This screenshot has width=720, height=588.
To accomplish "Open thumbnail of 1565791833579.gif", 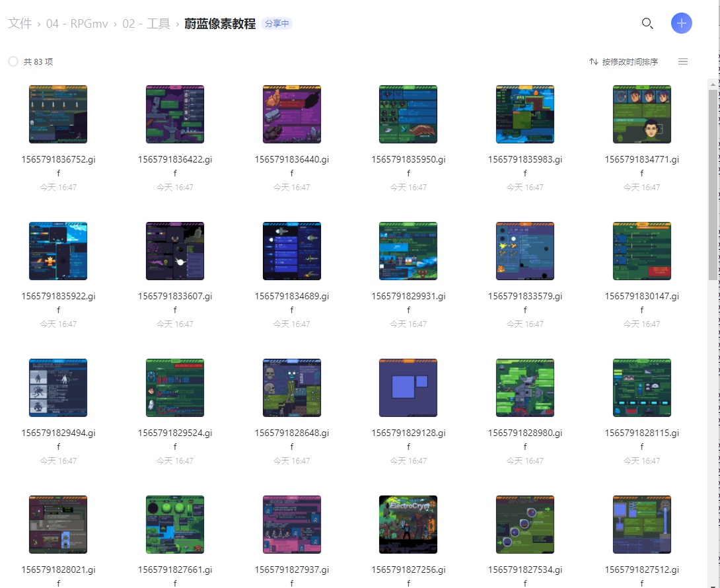I will coord(525,251).
